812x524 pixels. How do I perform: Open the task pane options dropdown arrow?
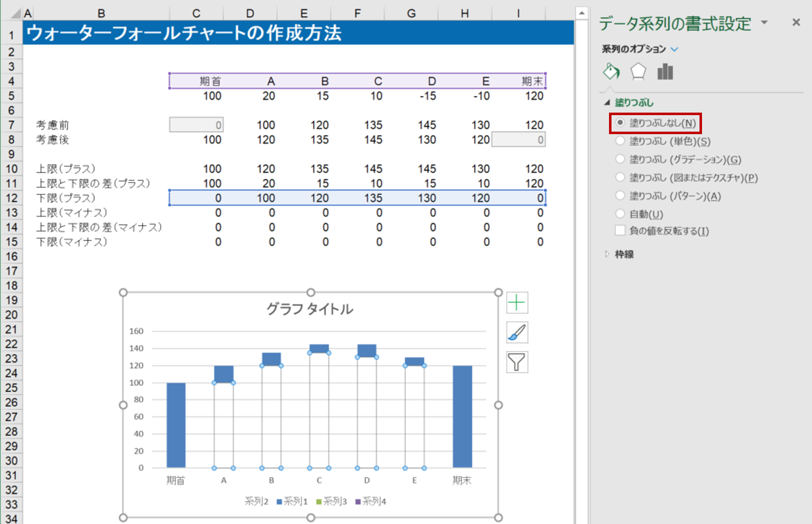764,23
